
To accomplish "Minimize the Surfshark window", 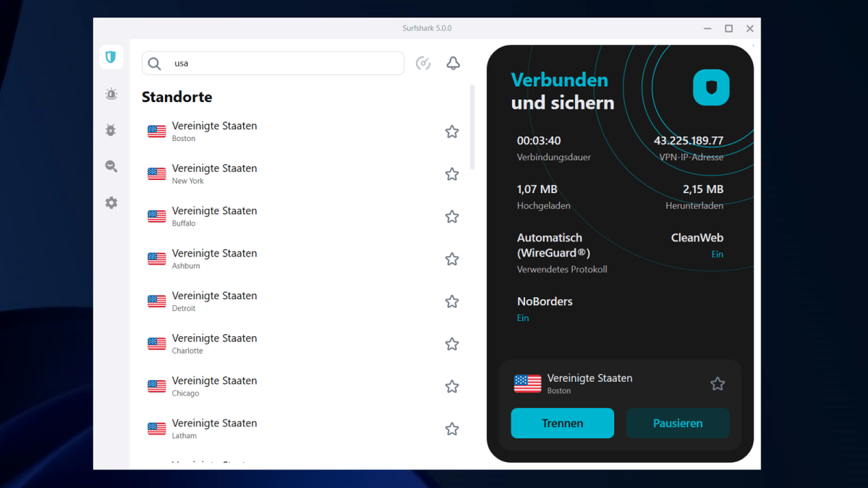I will pyautogui.click(x=707, y=28).
